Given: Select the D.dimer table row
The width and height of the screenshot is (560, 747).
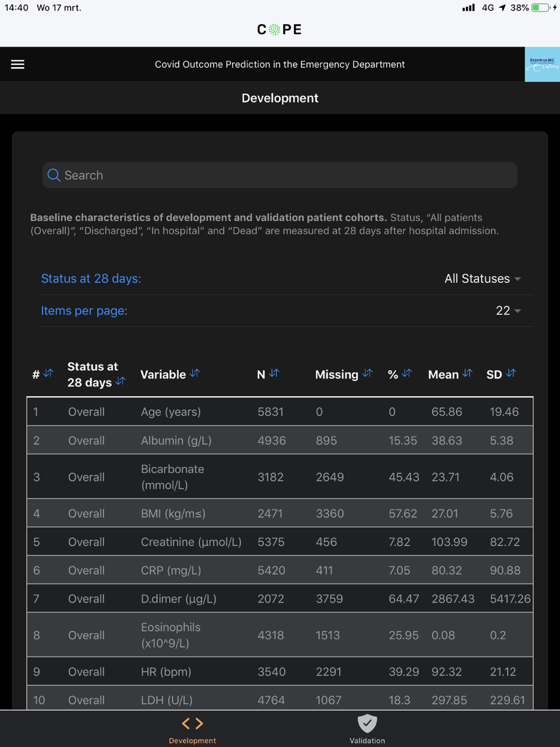Looking at the screenshot, I should [x=280, y=599].
